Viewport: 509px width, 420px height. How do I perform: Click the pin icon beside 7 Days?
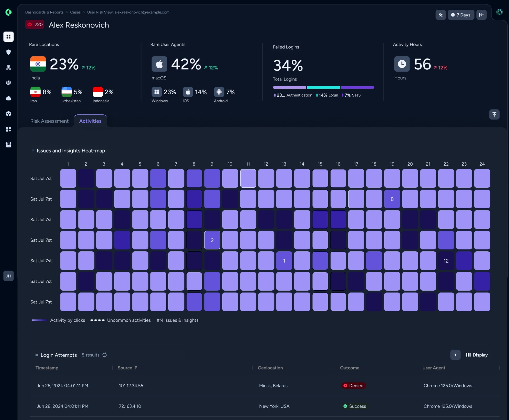(x=441, y=15)
